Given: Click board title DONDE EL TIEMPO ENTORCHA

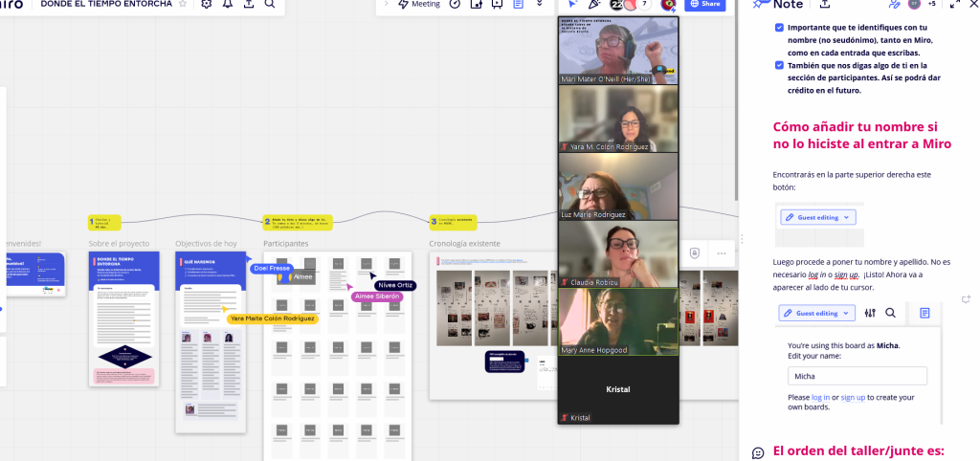Looking at the screenshot, I should point(106,4).
